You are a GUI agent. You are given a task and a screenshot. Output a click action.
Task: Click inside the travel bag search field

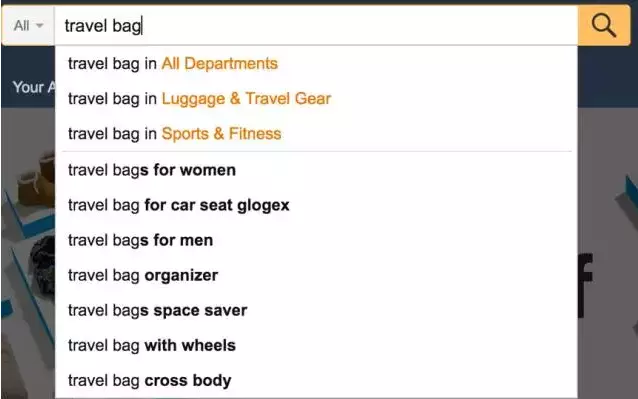point(316,25)
